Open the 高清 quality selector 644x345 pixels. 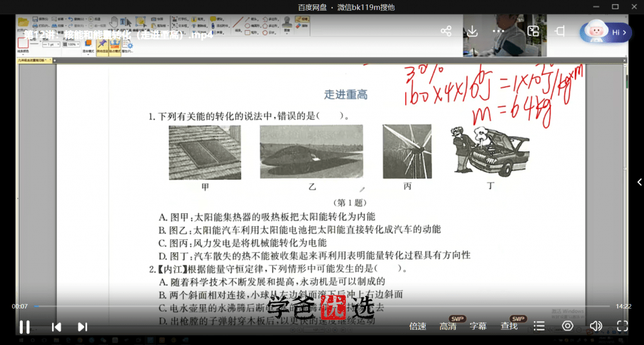[448, 326]
